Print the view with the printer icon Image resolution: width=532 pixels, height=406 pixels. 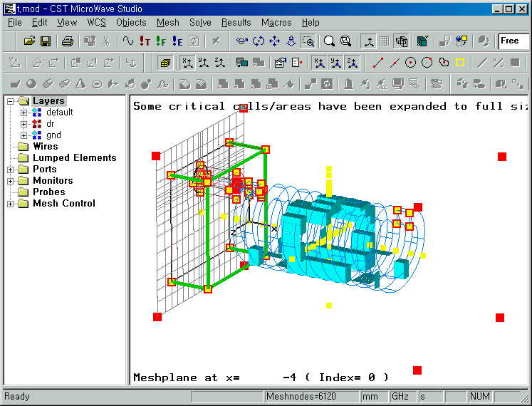(x=68, y=41)
